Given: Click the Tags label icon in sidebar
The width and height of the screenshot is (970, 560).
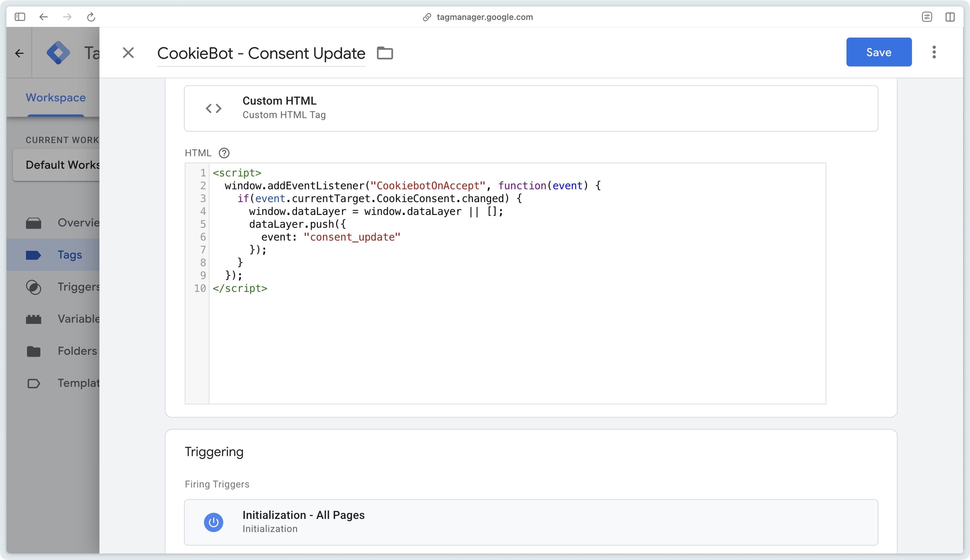Looking at the screenshot, I should (33, 255).
